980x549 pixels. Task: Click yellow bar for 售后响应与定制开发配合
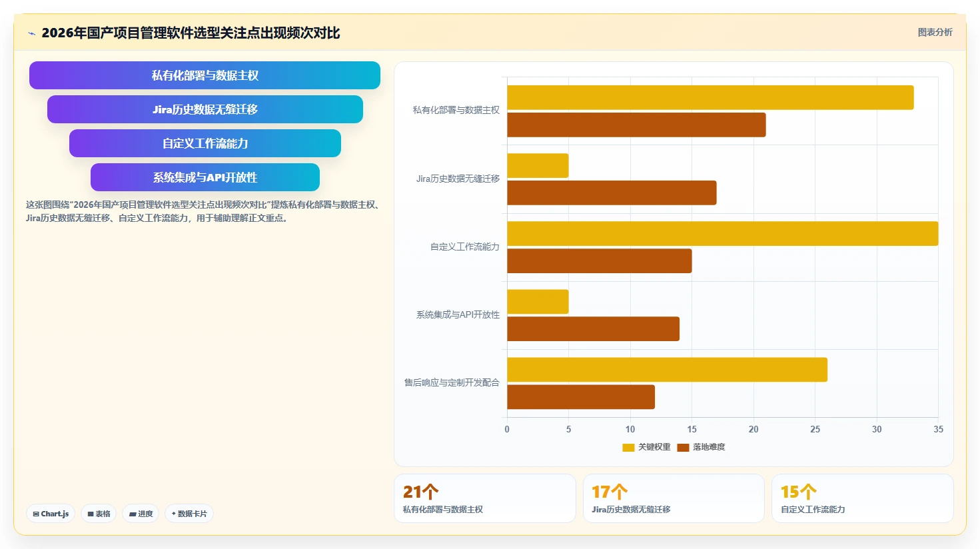(667, 370)
